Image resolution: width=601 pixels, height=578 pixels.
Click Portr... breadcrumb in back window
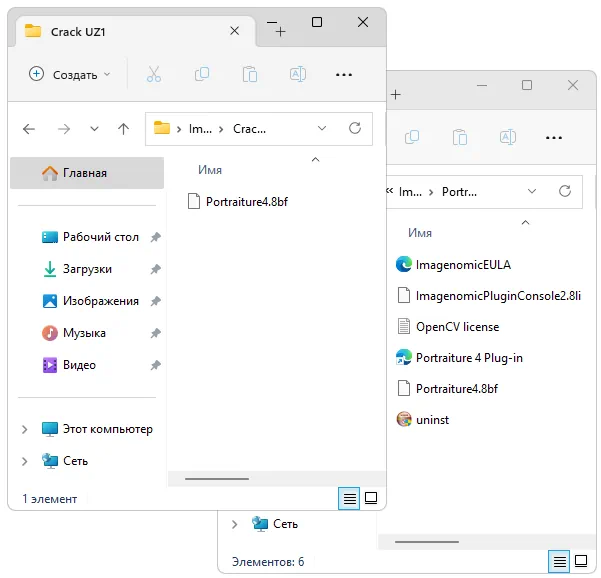pyautogui.click(x=460, y=192)
